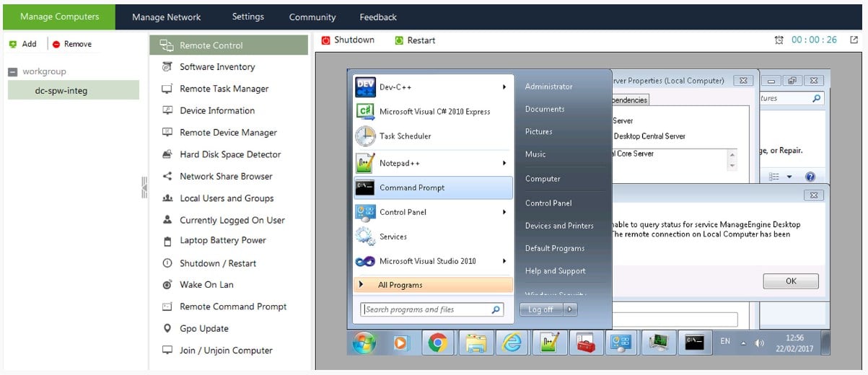Select dc-spw-integ computer

[x=73, y=90]
